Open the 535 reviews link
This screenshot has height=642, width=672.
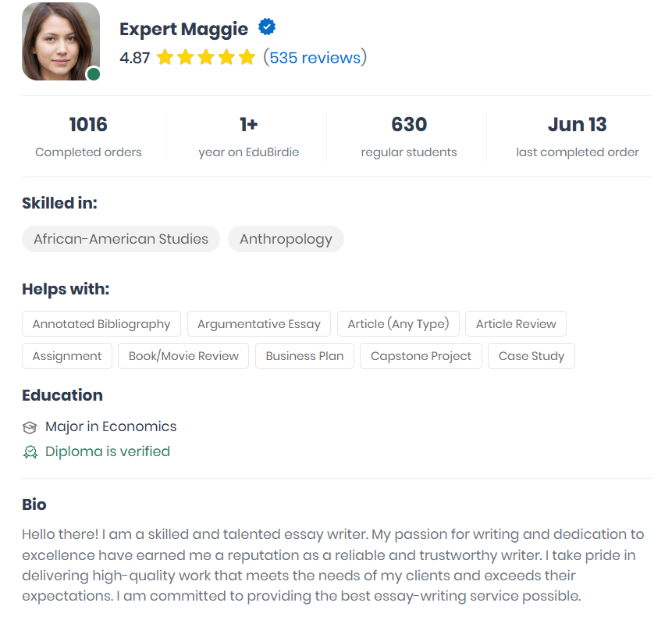[315, 58]
